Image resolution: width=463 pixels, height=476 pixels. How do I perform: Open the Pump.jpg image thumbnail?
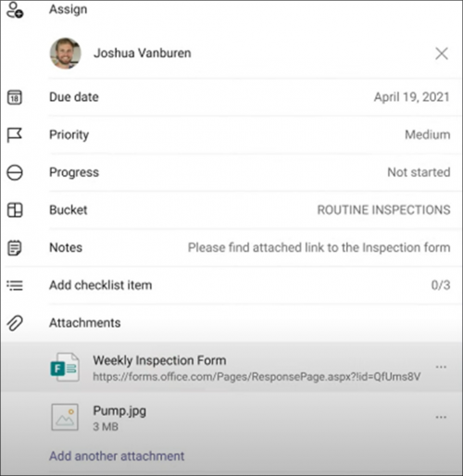(x=65, y=418)
